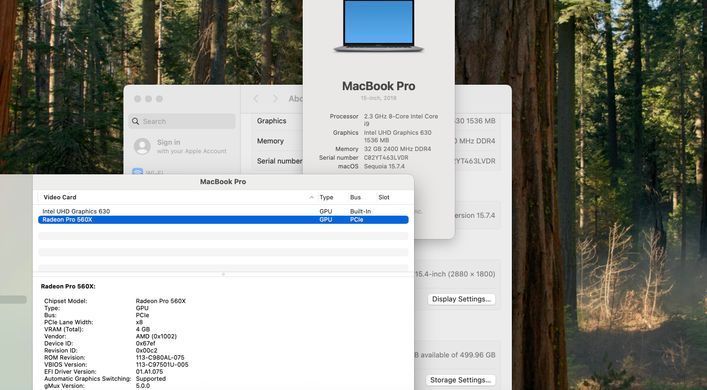707x390 pixels.
Task: Click Device ID value '0x67ef'
Action: (x=145, y=343)
